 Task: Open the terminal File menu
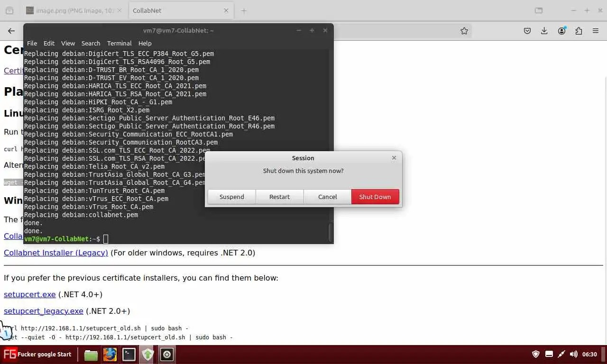pyautogui.click(x=32, y=43)
